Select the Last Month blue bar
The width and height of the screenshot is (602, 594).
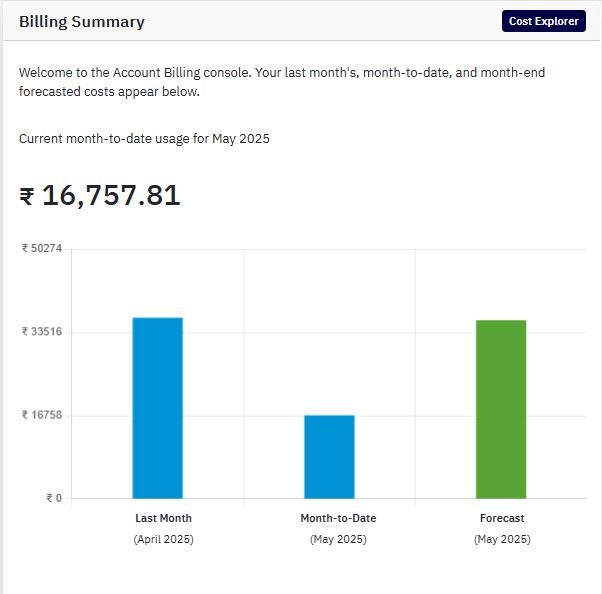click(x=158, y=408)
